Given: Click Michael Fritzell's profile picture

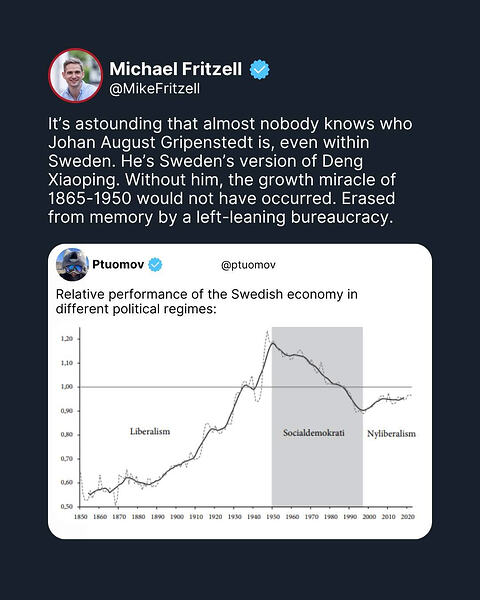Looking at the screenshot, I should click(x=75, y=75).
